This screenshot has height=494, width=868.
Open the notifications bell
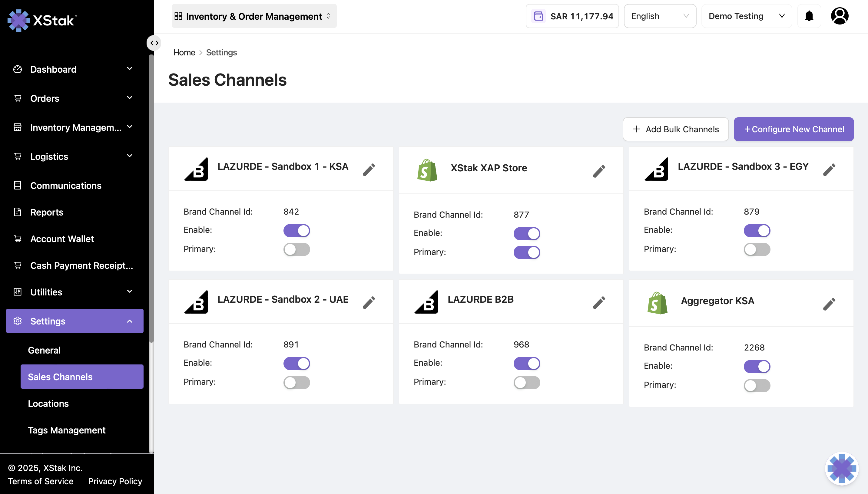(809, 16)
